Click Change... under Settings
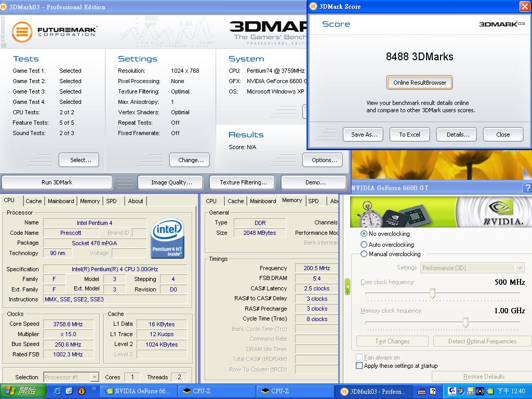 (190, 160)
